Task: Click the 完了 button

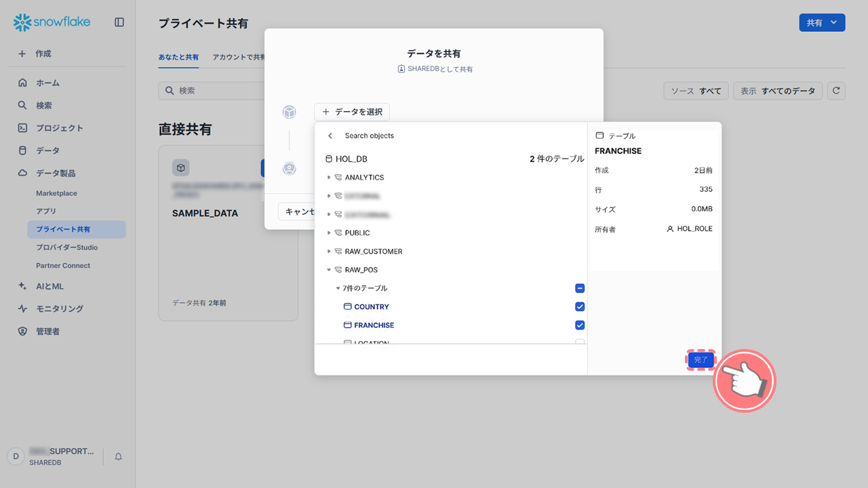Action: click(x=701, y=360)
